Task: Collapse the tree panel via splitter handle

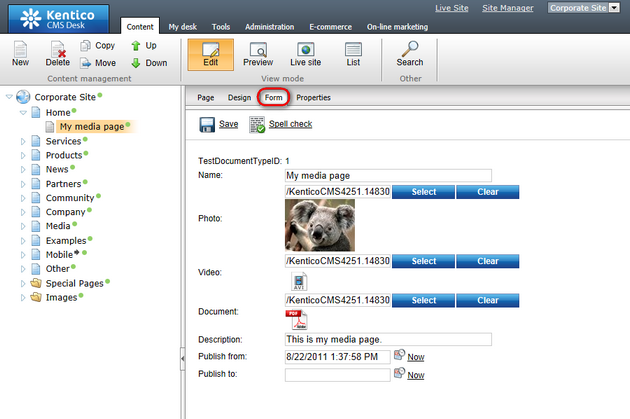Action: 183,358
